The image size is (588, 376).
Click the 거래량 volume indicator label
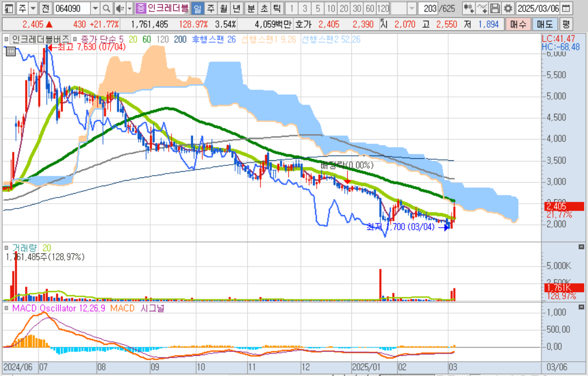click(x=25, y=247)
